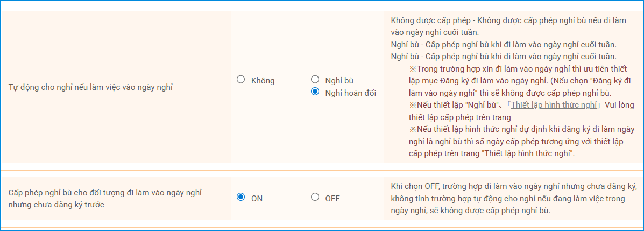Image resolution: width=644 pixels, height=231 pixels.
Task: Select the "Nghỉ bù" radio button circle
Action: click(x=315, y=80)
